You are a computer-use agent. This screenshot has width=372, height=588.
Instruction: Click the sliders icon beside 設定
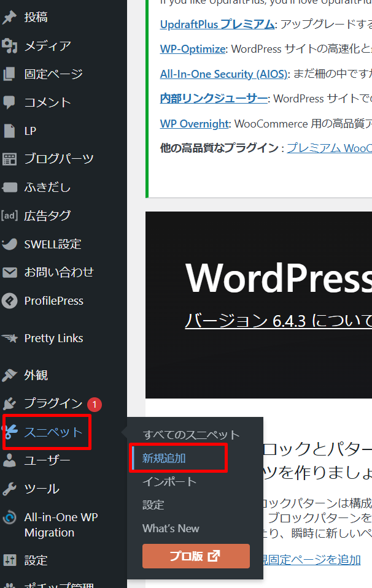click(x=9, y=560)
